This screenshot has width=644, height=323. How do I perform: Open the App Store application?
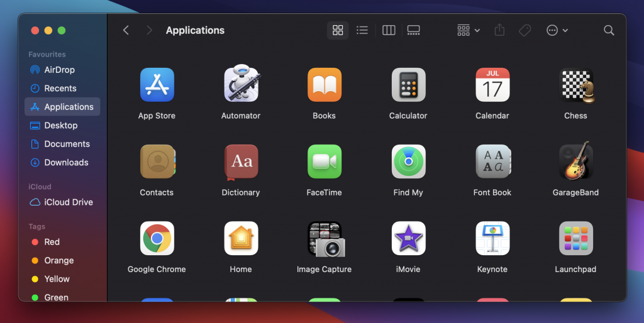157,85
